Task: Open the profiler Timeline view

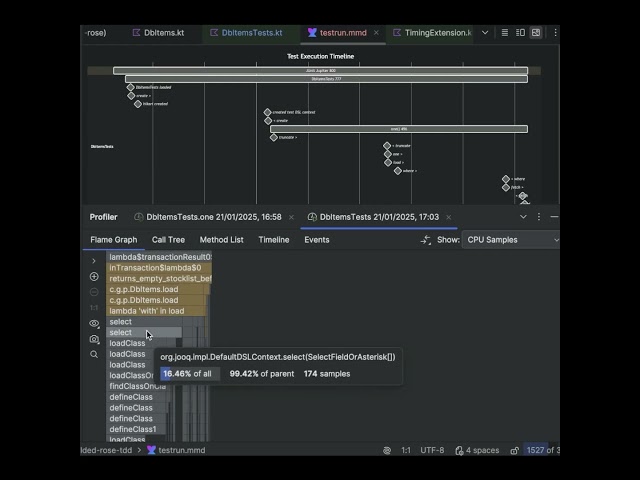Action: [x=273, y=240]
